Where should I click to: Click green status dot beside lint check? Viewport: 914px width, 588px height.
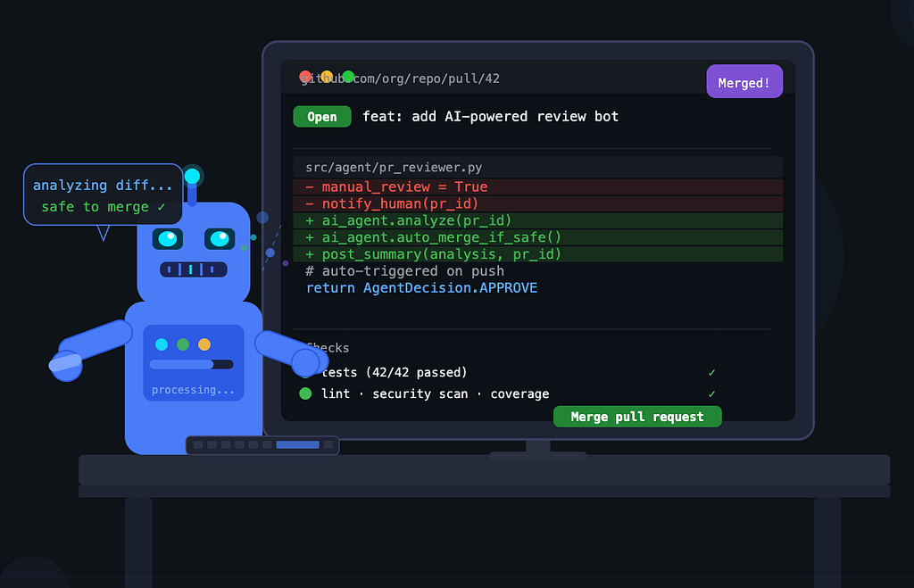click(x=305, y=394)
